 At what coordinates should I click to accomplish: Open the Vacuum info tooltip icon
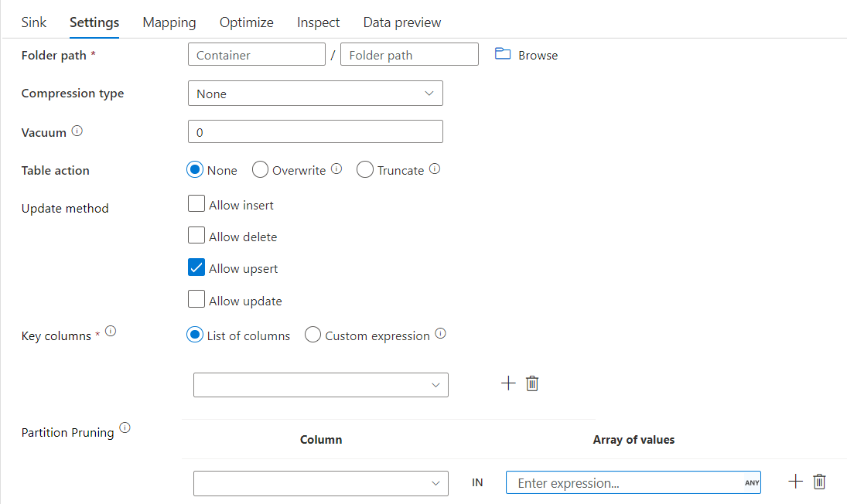click(x=76, y=129)
